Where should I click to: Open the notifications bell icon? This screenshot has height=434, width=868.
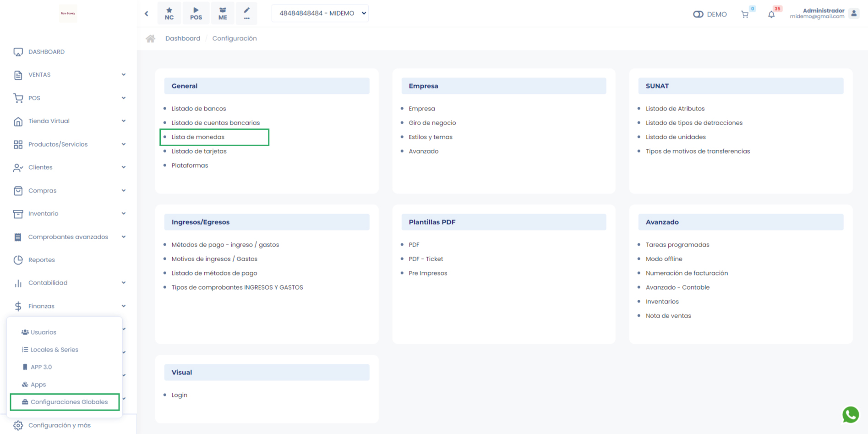click(771, 14)
